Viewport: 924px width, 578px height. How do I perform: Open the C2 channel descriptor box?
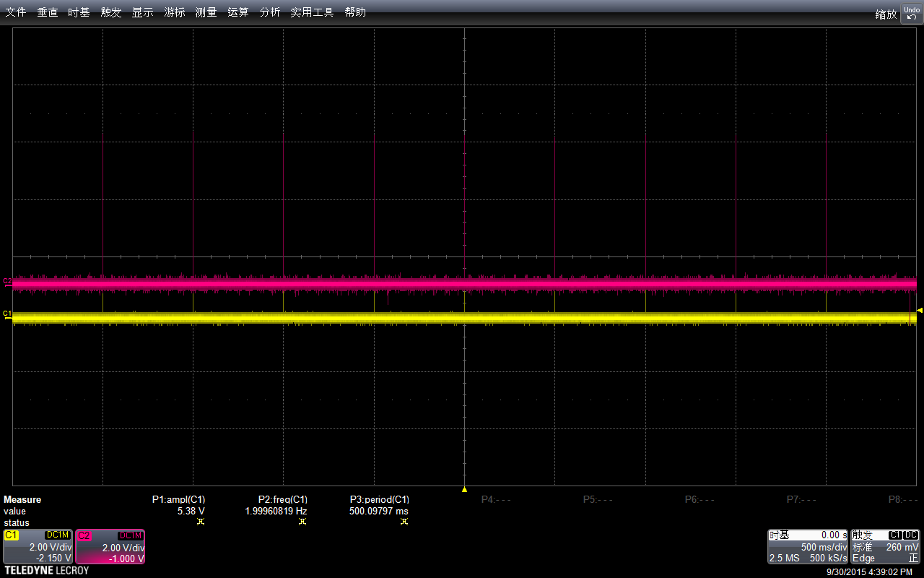pos(110,547)
